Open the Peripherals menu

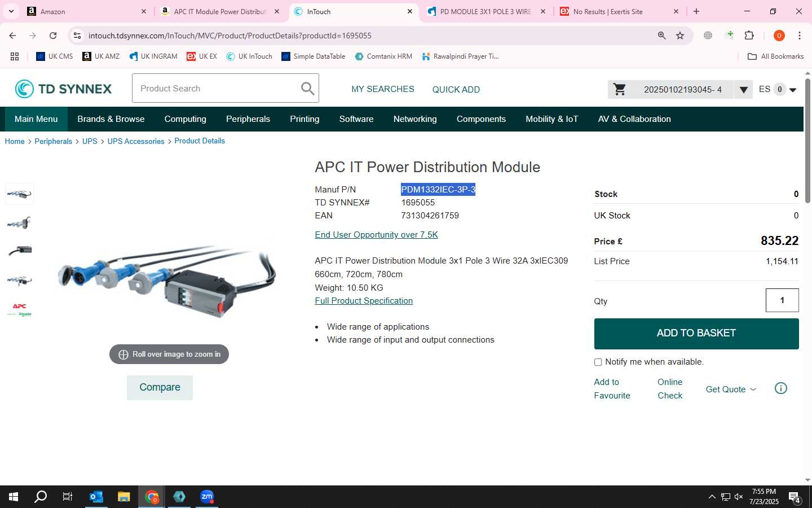[x=248, y=119]
